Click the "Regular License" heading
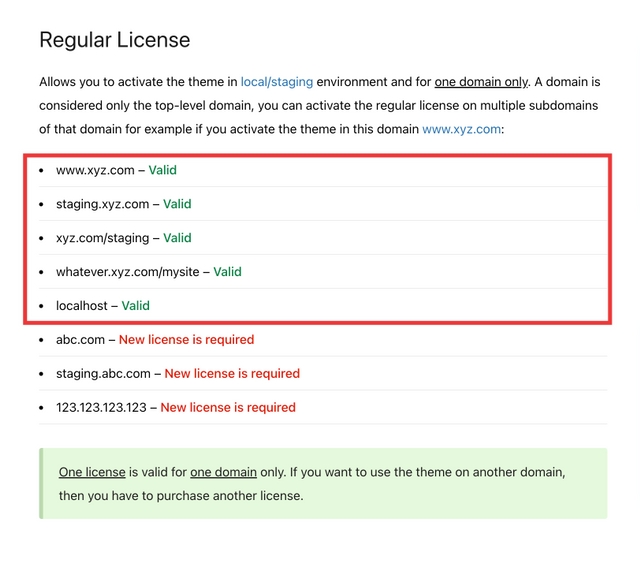The image size is (640, 563). pyautogui.click(x=114, y=40)
